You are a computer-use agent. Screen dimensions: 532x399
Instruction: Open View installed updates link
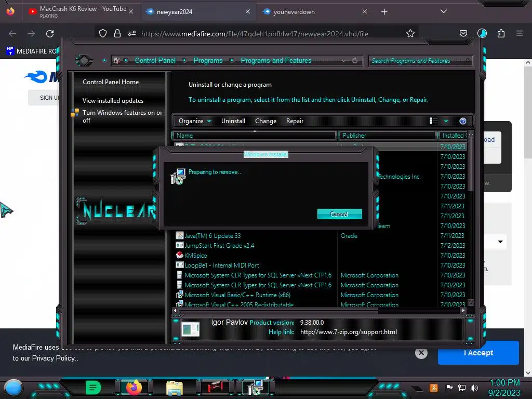(x=113, y=101)
